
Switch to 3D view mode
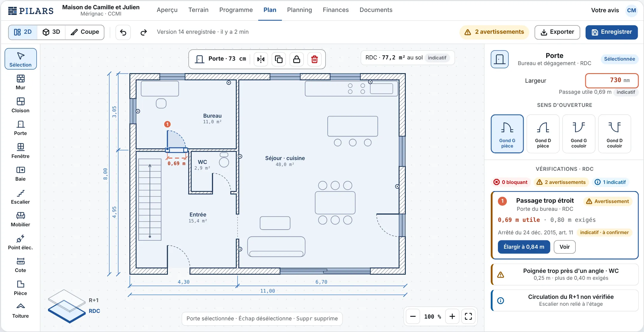pos(51,32)
